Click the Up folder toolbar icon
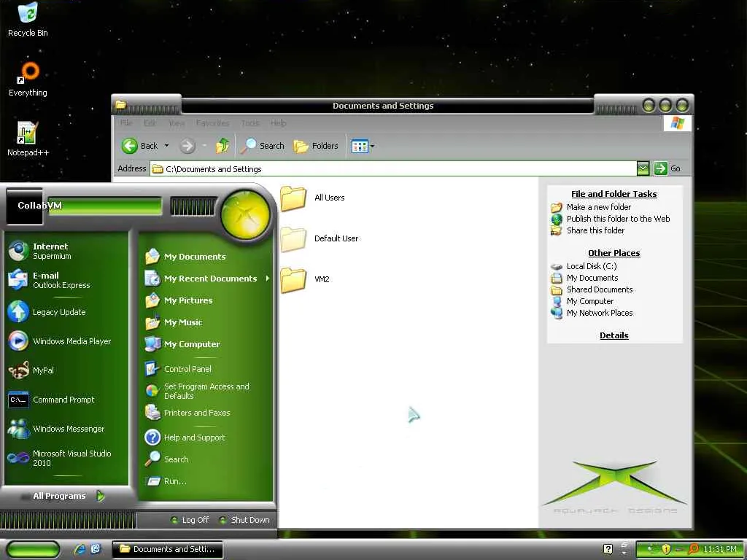747x560 pixels. (222, 146)
